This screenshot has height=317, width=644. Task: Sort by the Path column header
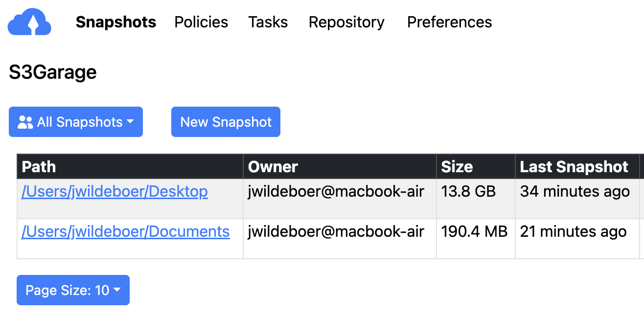coord(39,167)
